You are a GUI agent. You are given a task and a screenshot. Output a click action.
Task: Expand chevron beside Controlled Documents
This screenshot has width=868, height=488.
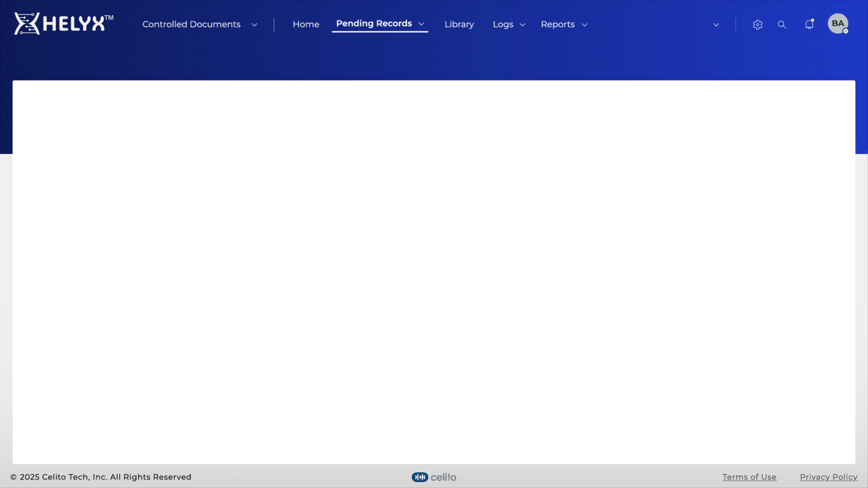[254, 25]
